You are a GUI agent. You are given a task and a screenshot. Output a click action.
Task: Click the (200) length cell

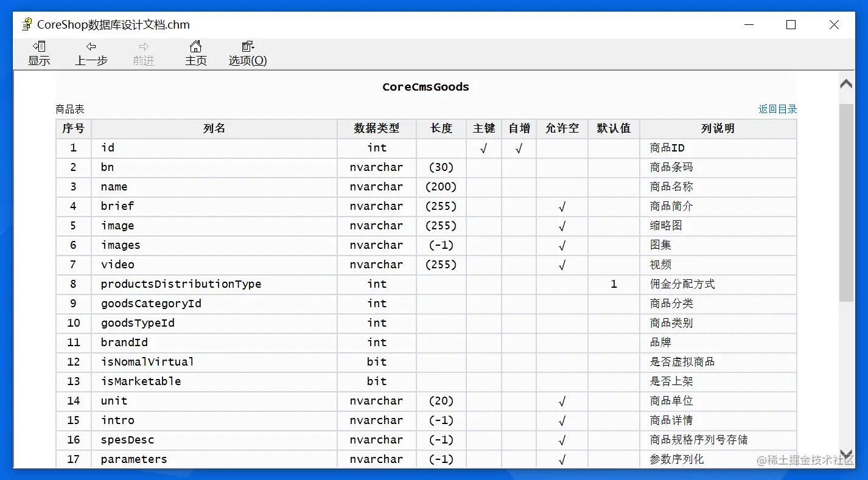coord(441,187)
